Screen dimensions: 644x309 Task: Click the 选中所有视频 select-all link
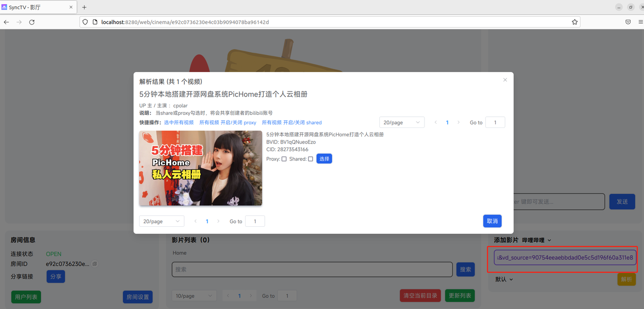[179, 122]
